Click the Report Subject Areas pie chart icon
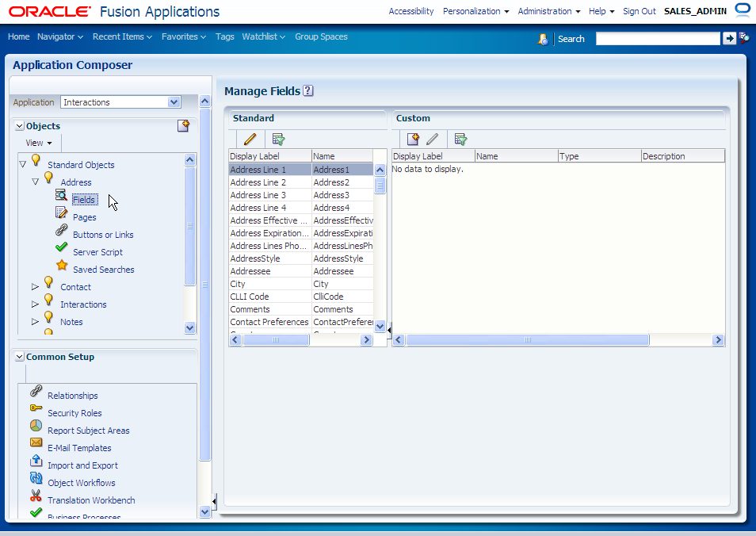Image resolution: width=756 pixels, height=536 pixels. click(x=36, y=425)
